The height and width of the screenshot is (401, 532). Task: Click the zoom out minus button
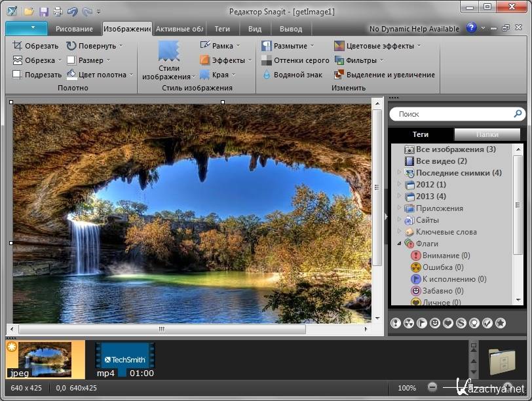point(432,387)
